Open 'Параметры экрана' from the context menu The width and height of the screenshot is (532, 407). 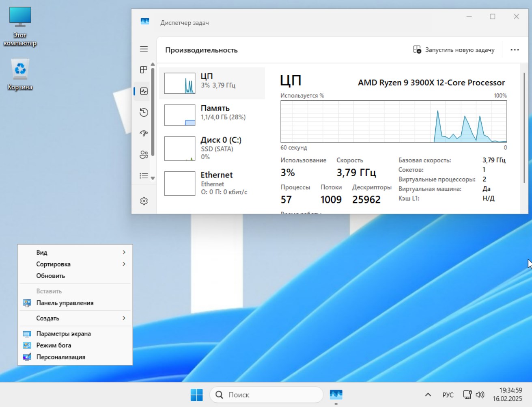75,333
